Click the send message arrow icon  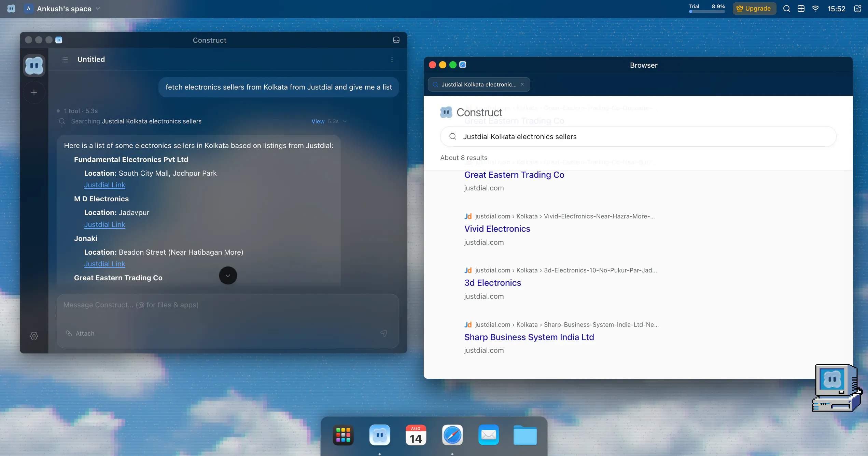tap(384, 333)
